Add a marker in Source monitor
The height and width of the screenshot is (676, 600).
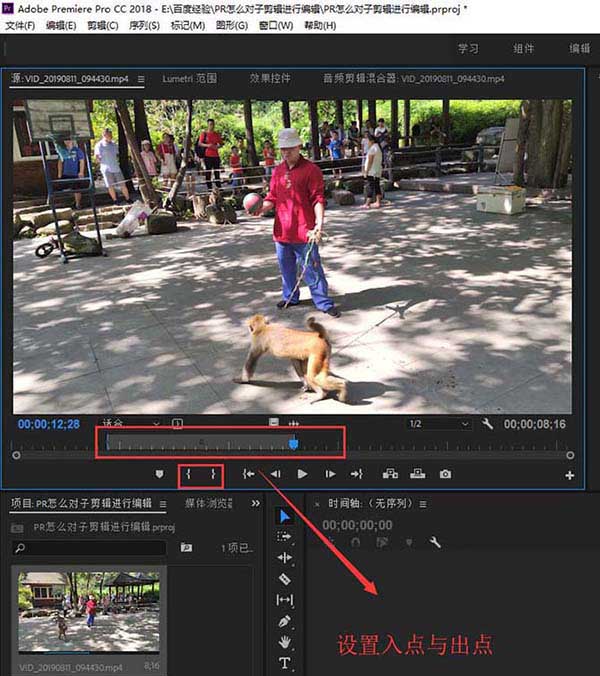point(159,474)
